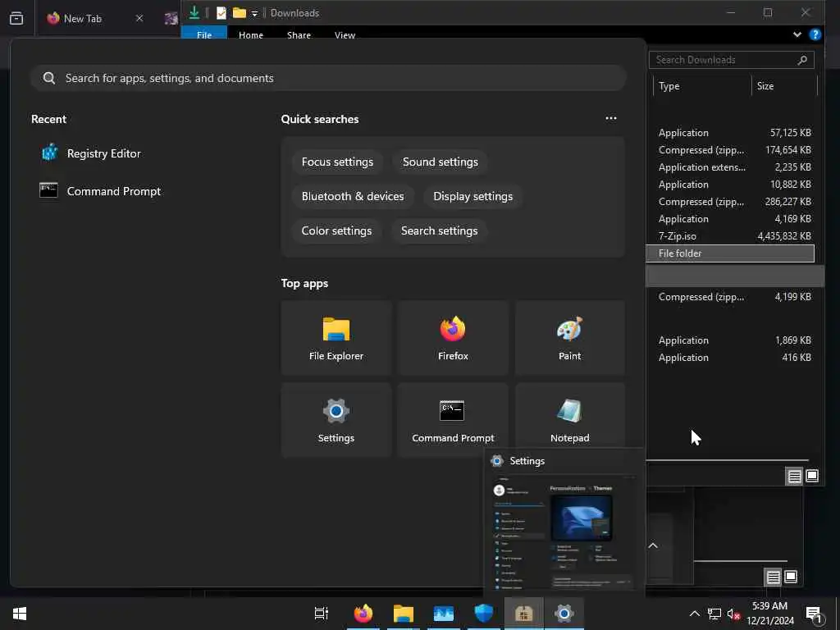Open the clock showing 5:39 AM
This screenshot has width=840, height=630.
[769, 614]
